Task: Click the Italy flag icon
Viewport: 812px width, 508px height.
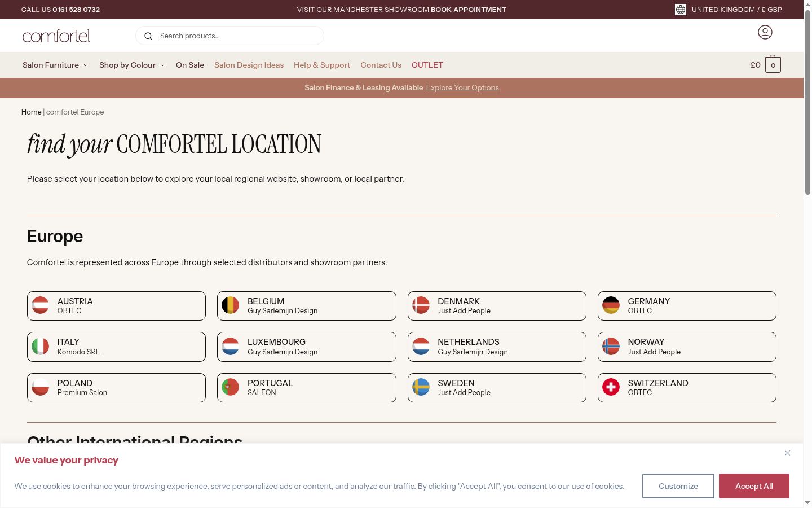Action: coord(41,347)
